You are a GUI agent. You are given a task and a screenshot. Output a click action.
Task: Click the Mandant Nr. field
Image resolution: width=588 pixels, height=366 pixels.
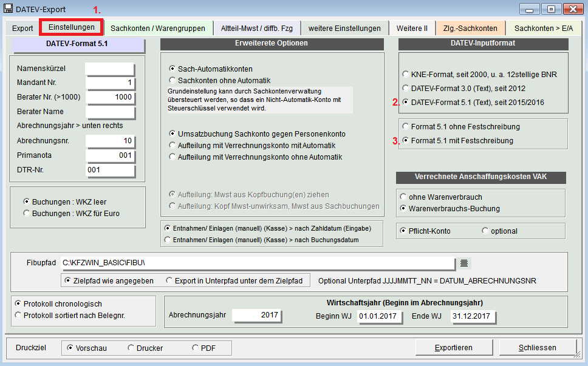pos(109,83)
